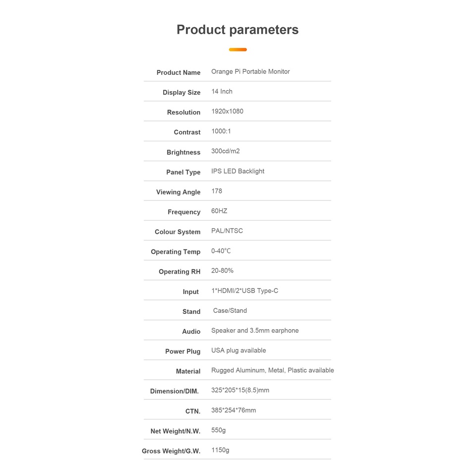This screenshot has width=476, height=476.
Task: Select the Contrast label
Action: 187,132
